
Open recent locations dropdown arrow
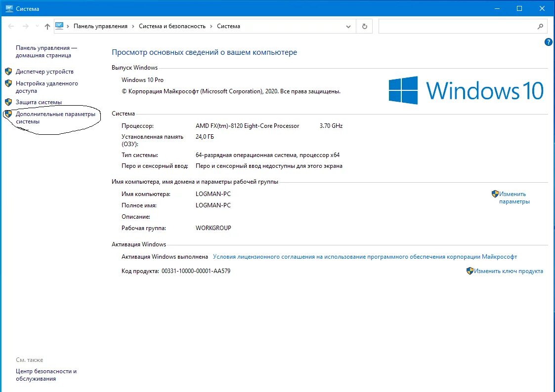coord(37,26)
